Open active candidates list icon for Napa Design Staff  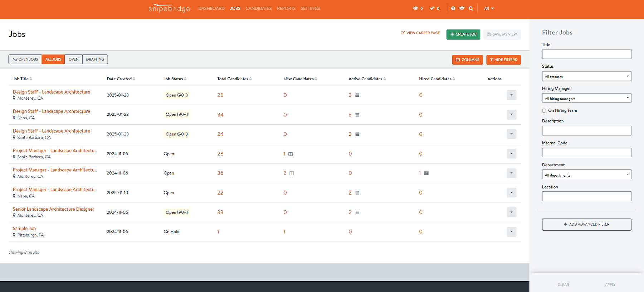pos(357,115)
